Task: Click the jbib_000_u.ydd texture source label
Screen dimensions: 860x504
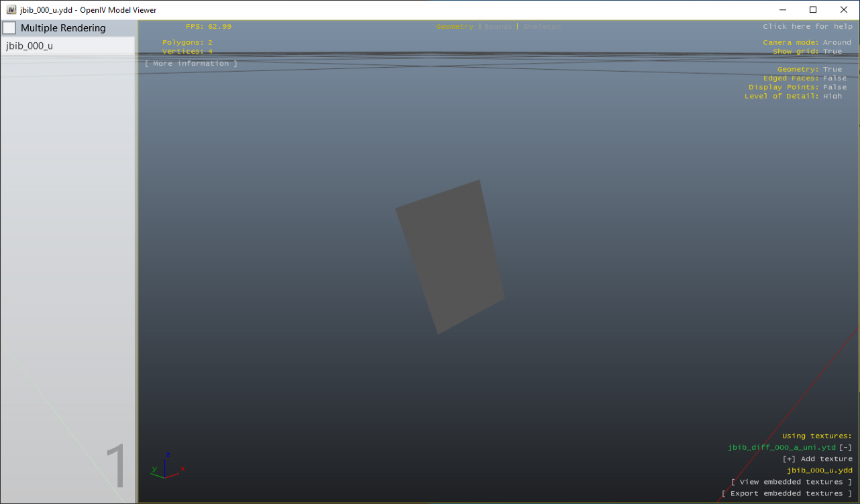Action: click(x=819, y=470)
